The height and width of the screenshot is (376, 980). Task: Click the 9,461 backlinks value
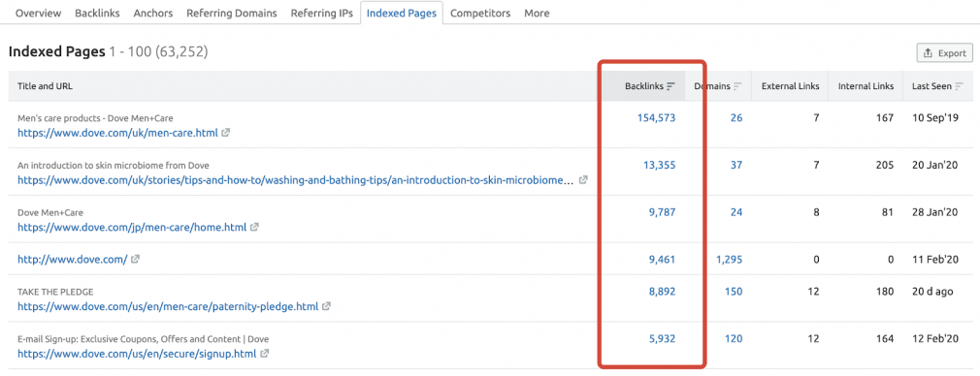[662, 259]
